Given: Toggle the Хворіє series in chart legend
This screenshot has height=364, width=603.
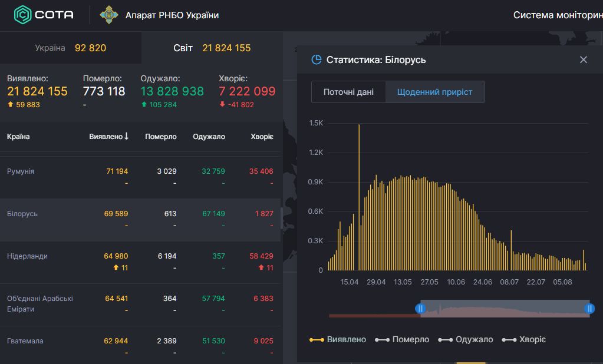Looking at the screenshot, I should (x=523, y=339).
